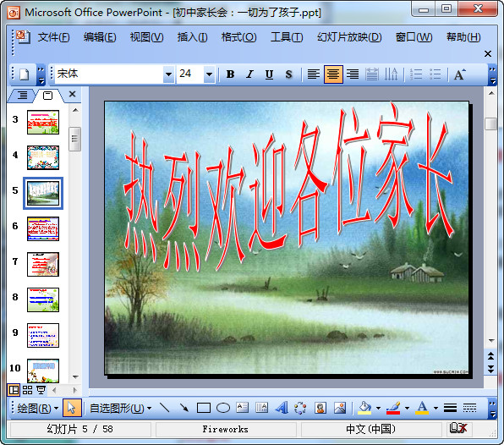The width and height of the screenshot is (504, 445).
Task: Align text left
Action: [314, 74]
